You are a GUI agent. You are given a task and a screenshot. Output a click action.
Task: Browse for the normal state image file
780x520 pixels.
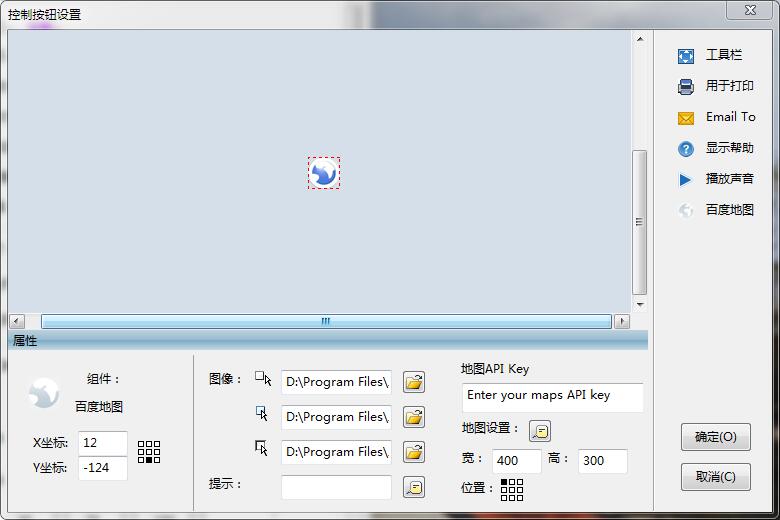(x=413, y=382)
